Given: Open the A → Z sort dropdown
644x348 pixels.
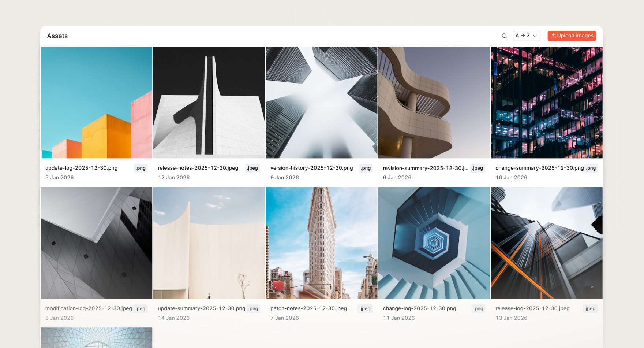Looking at the screenshot, I should 527,36.
